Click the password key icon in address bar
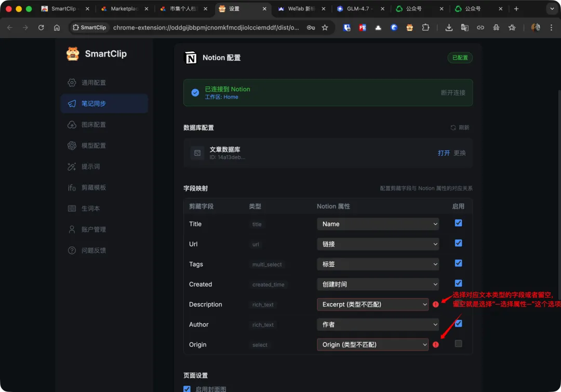The height and width of the screenshot is (392, 561). pyautogui.click(x=311, y=28)
